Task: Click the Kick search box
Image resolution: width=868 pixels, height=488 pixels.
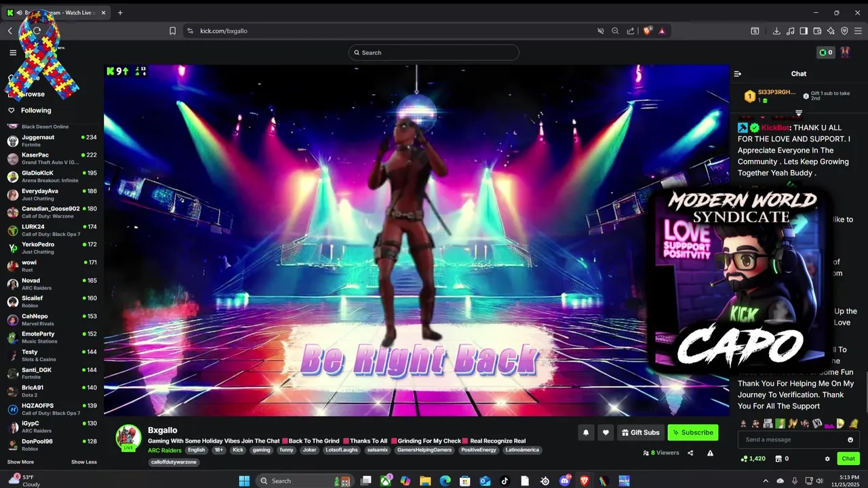Action: (x=434, y=52)
